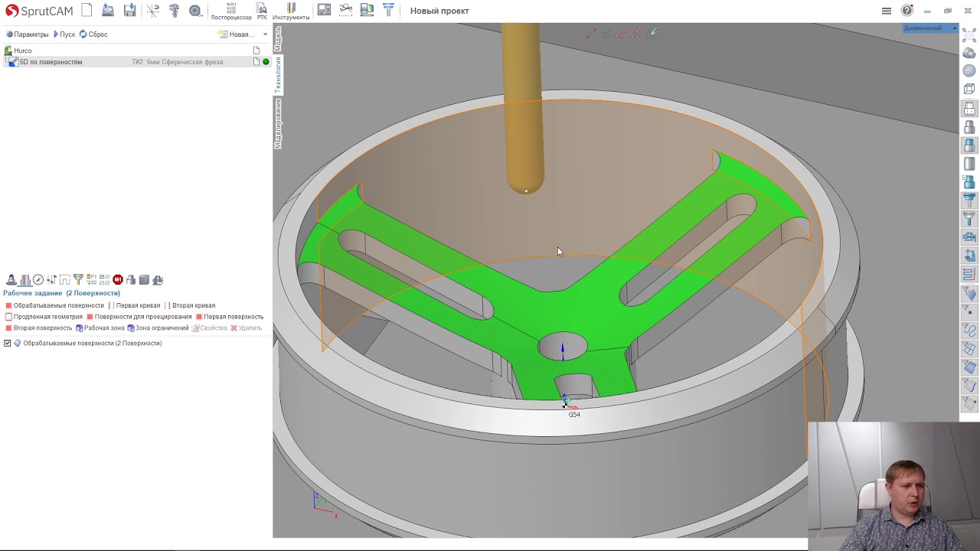Open the caliper measurement tool

click(175, 11)
